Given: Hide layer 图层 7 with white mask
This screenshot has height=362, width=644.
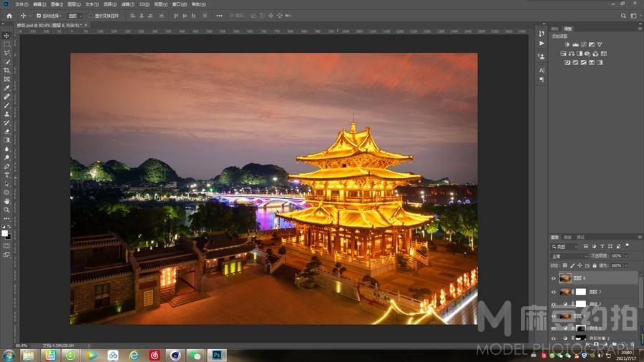Looking at the screenshot, I should click(x=554, y=292).
